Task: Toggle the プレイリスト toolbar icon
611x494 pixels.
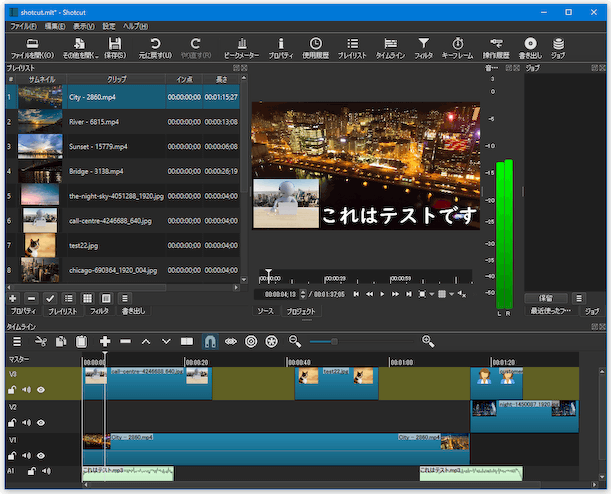Action: pos(352,48)
